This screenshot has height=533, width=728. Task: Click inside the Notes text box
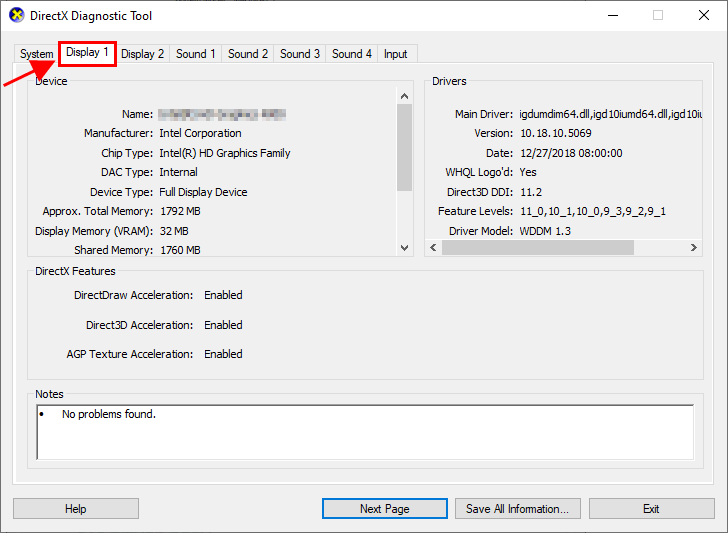[365, 432]
